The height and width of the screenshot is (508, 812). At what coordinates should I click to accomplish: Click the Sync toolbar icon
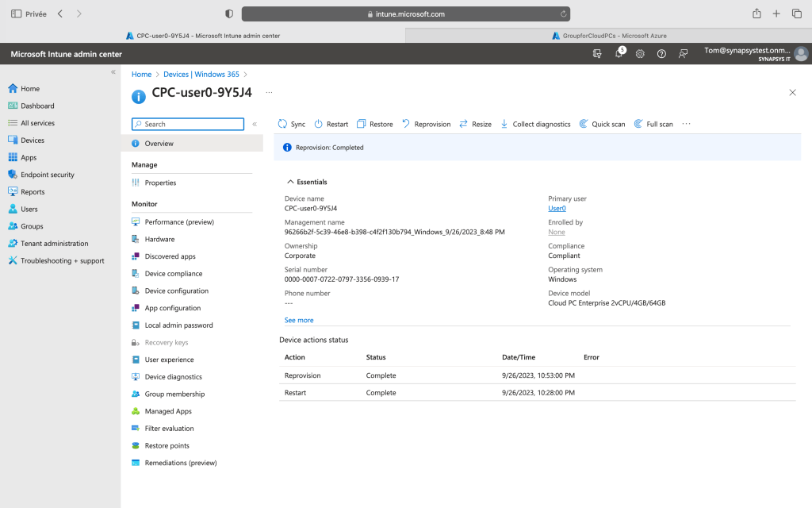(282, 124)
